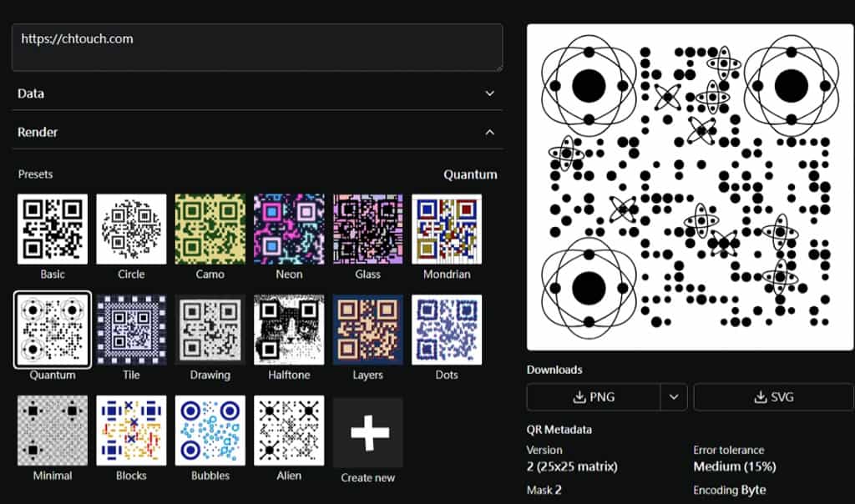Click the "Medium (15%)" error tolerance value
The width and height of the screenshot is (855, 504).
pyautogui.click(x=735, y=466)
